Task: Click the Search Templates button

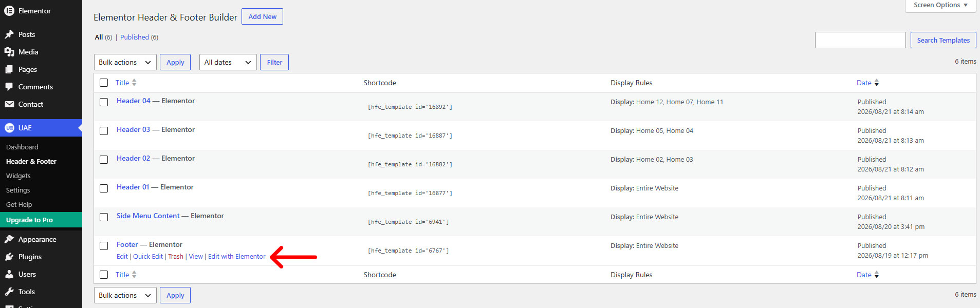Action: [943, 40]
